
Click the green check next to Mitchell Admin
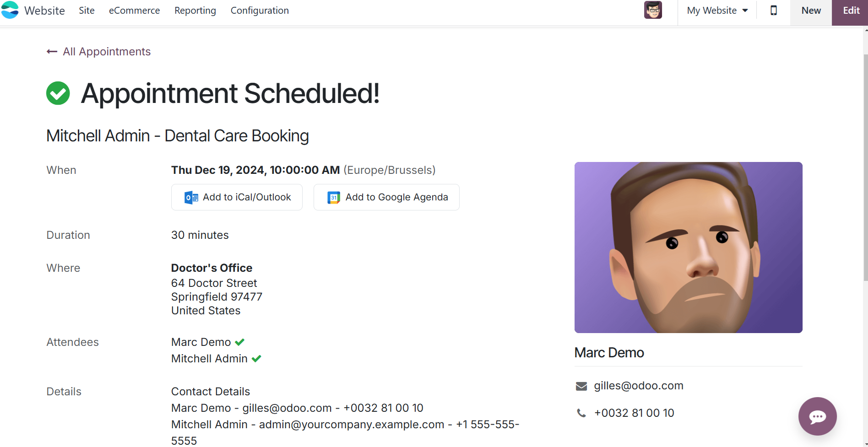click(256, 359)
